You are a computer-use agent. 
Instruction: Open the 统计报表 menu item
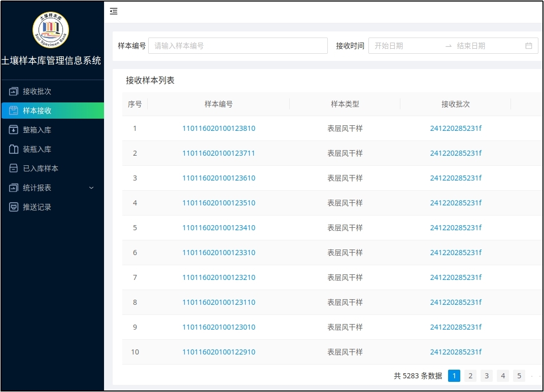pos(37,188)
